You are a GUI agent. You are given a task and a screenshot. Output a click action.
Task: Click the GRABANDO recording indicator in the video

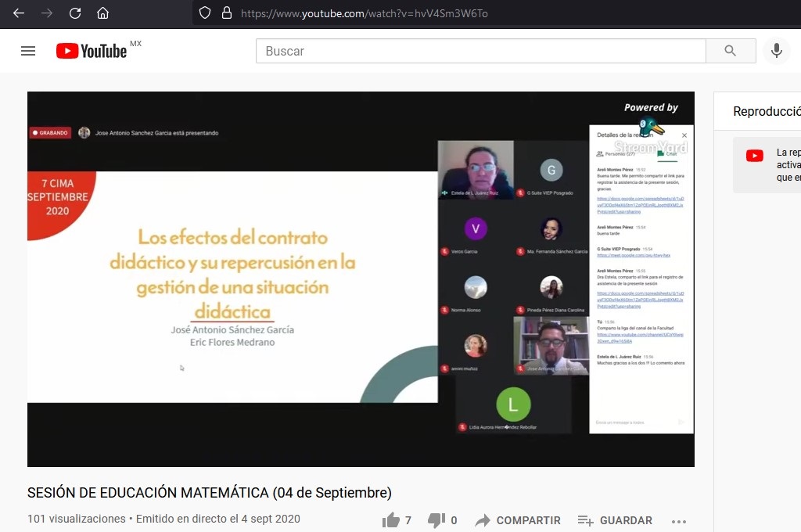point(50,133)
